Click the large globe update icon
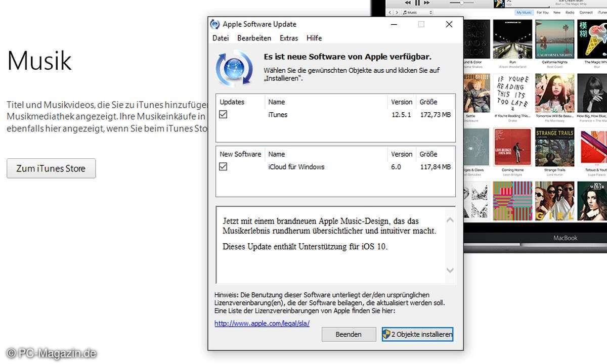 coord(234,67)
